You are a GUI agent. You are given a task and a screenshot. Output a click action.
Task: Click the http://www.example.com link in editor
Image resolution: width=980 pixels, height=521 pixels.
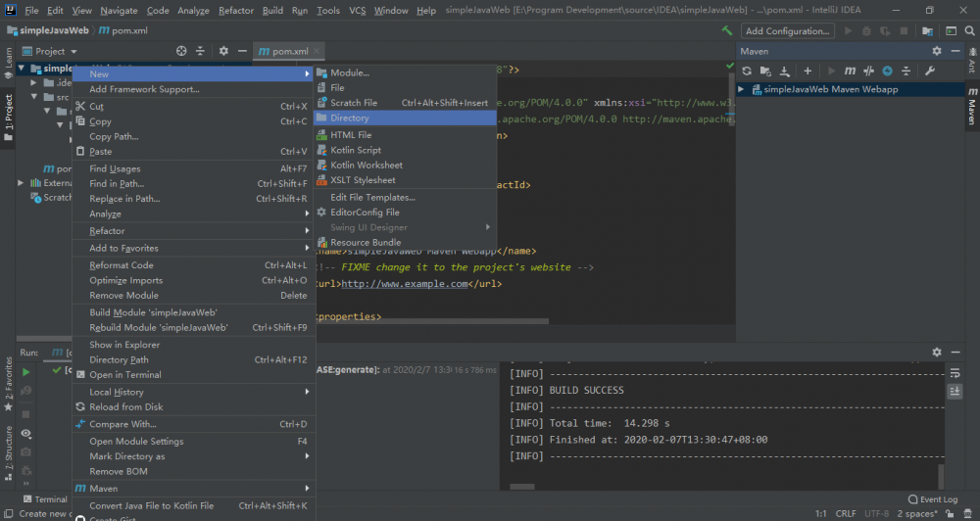[x=405, y=284]
